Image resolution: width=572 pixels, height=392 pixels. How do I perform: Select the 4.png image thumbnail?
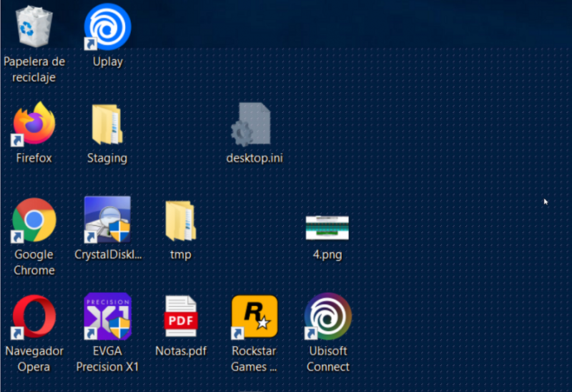pyautogui.click(x=327, y=227)
